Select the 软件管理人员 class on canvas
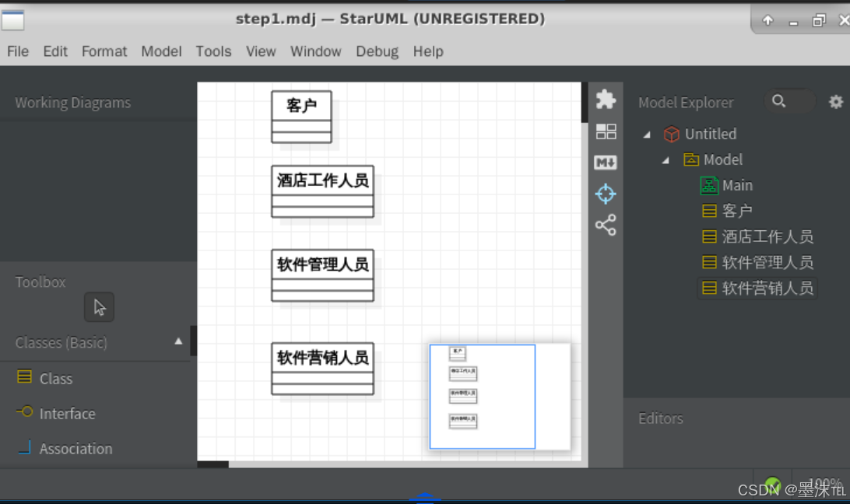Image resolution: width=850 pixels, height=504 pixels. 322,275
